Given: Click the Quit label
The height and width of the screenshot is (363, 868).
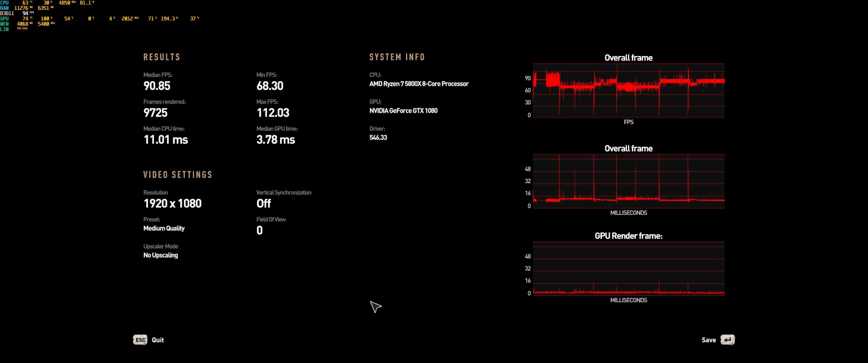Looking at the screenshot, I should pyautogui.click(x=158, y=340).
